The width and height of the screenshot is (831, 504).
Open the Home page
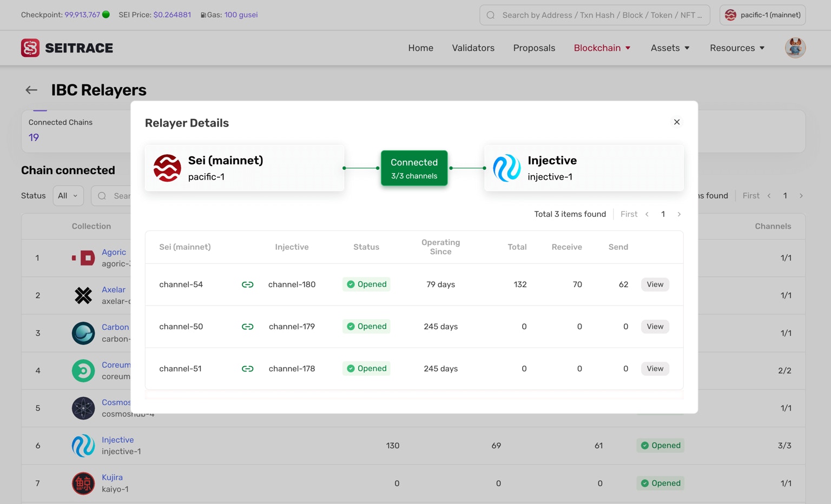420,48
